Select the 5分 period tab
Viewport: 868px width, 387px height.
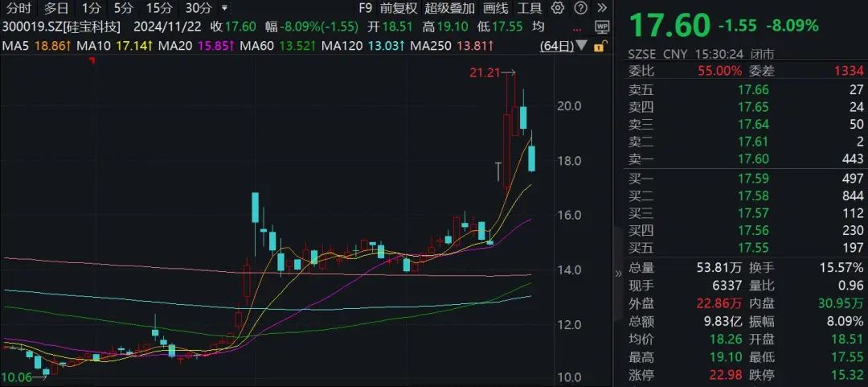(x=124, y=8)
